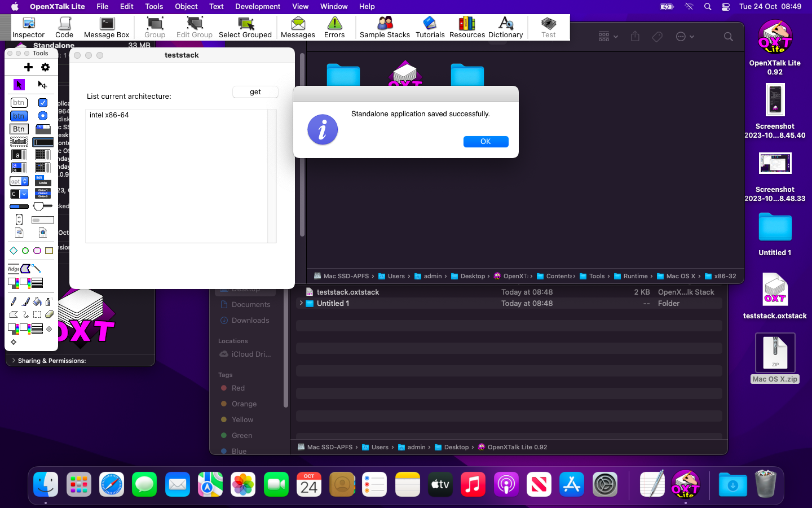Open Spotlight search in the menu bar
The height and width of the screenshot is (508, 812).
coord(708,7)
